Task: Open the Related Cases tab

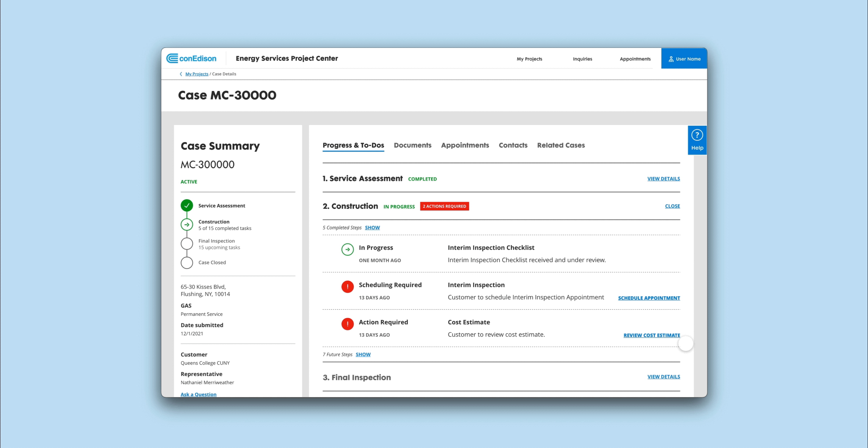Action: (x=561, y=146)
